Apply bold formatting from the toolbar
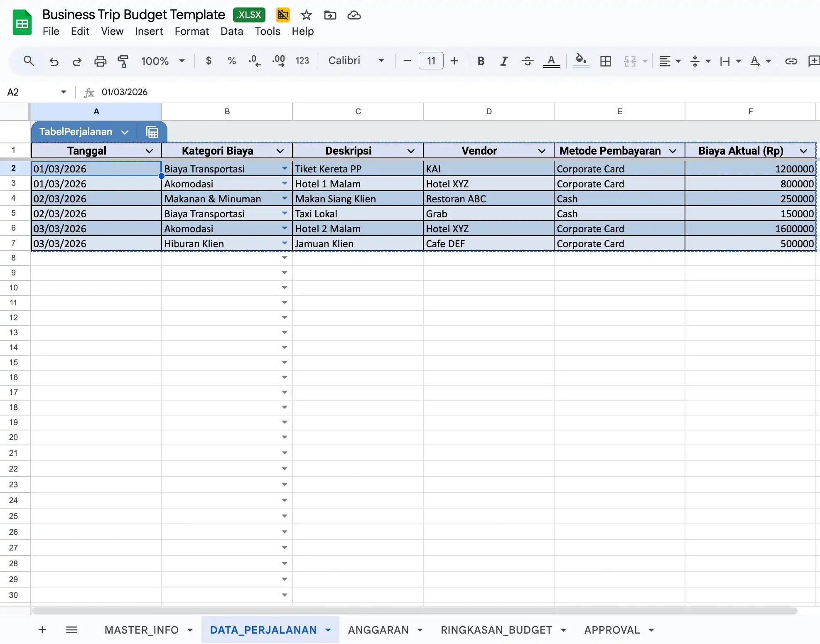 pyautogui.click(x=481, y=61)
